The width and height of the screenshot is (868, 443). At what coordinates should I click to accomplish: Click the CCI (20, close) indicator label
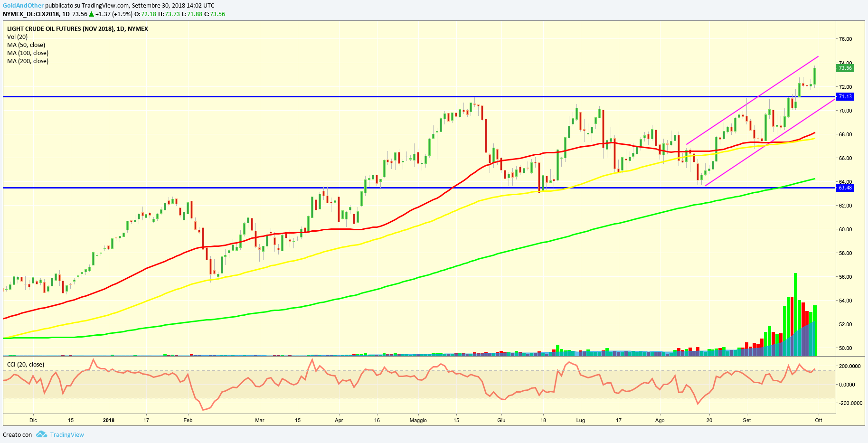point(26,365)
